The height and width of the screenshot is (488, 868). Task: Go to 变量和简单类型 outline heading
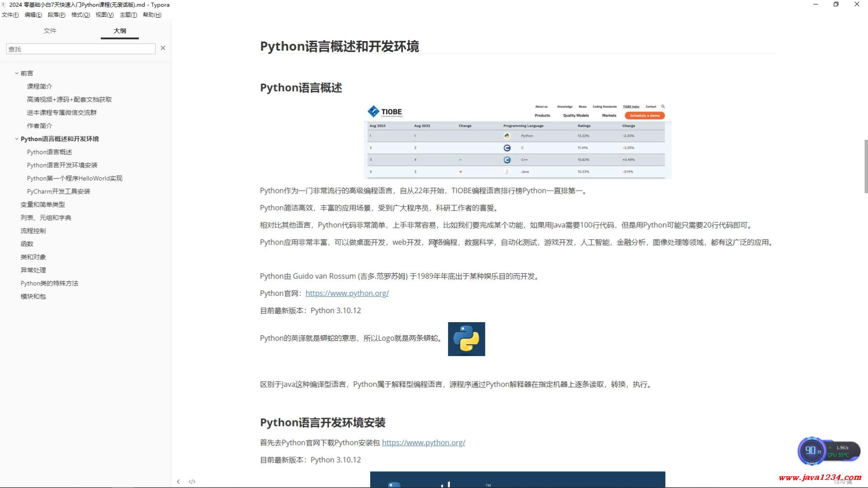(42, 204)
